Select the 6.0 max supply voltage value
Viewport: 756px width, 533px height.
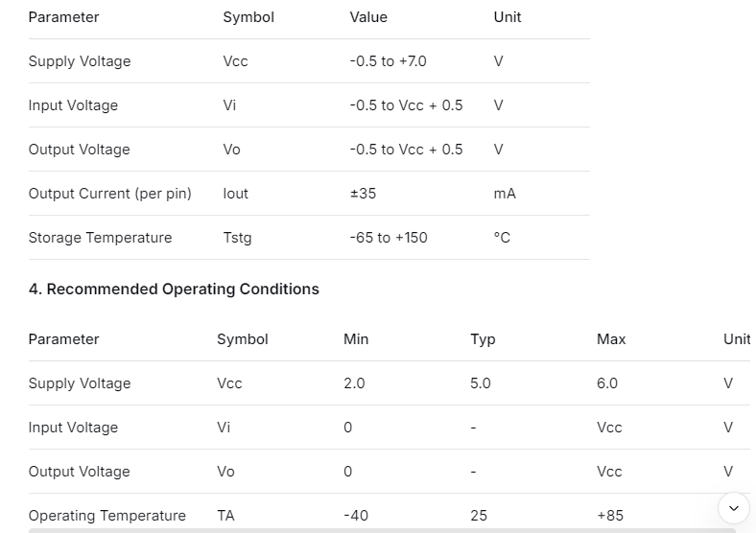click(607, 383)
